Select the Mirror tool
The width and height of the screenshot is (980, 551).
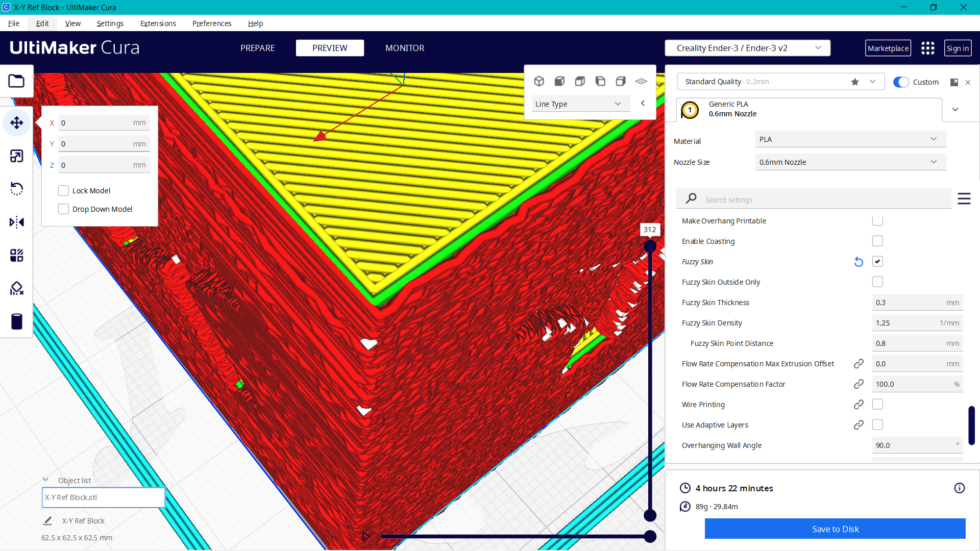pyautogui.click(x=17, y=222)
